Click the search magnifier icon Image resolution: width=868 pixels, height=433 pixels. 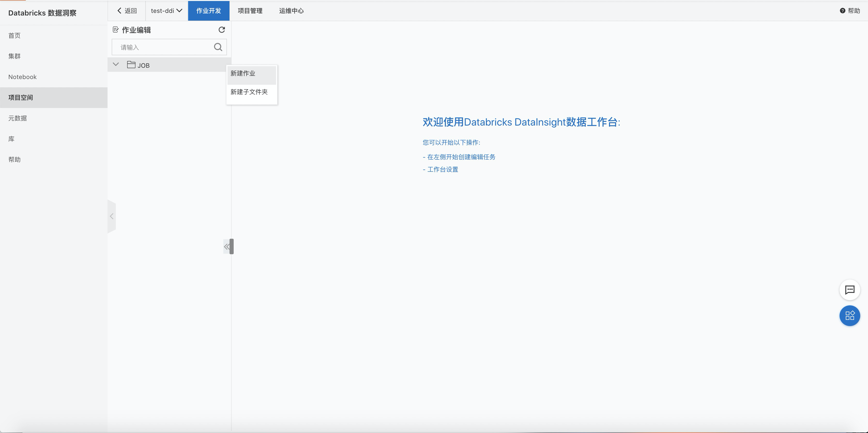[218, 47]
